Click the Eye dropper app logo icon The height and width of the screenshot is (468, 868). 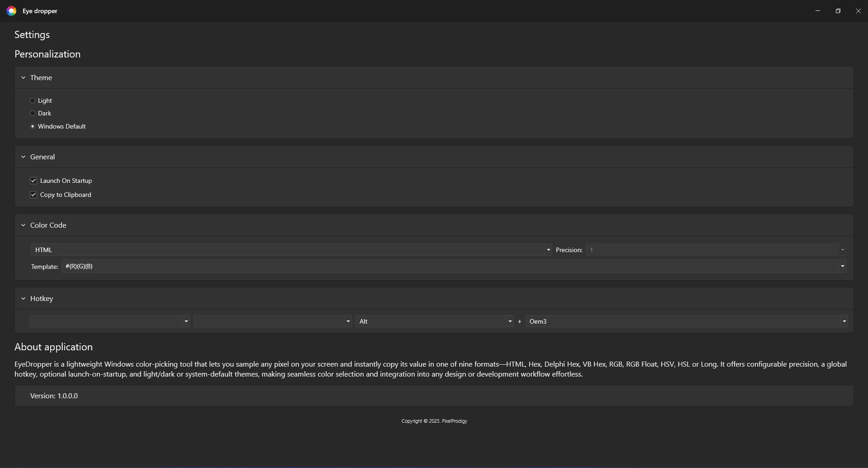click(x=11, y=11)
